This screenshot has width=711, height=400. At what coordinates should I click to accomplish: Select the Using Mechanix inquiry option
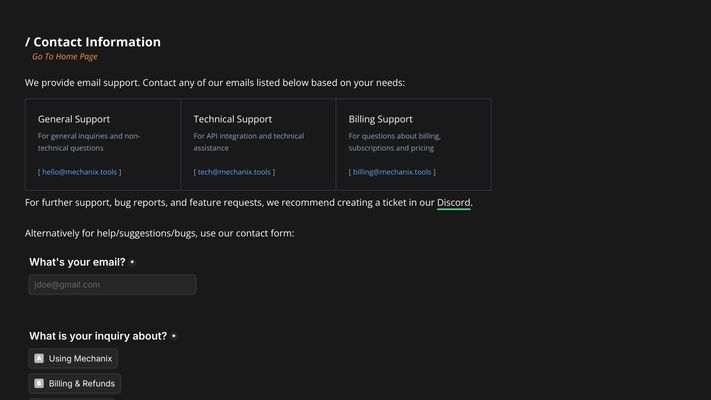[x=73, y=358]
